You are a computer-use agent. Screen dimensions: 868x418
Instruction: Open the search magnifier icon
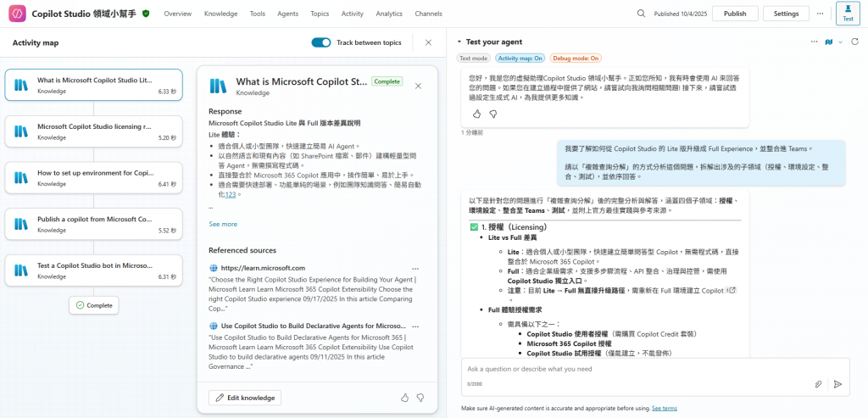(x=641, y=14)
